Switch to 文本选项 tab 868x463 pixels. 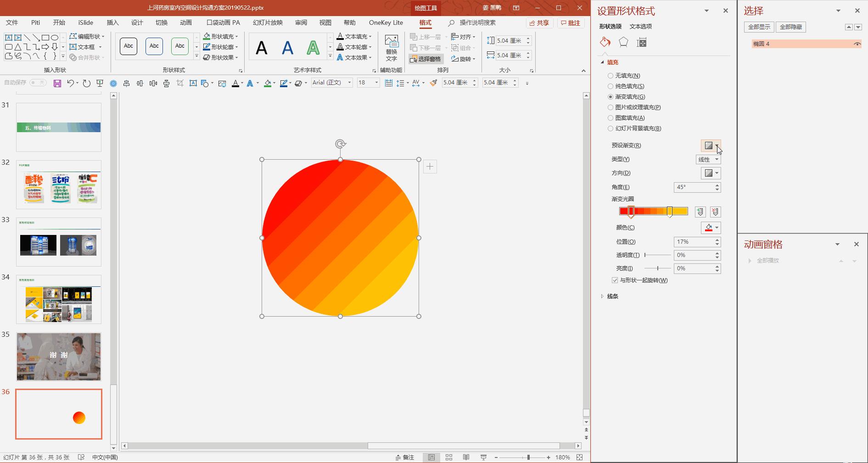tap(640, 26)
